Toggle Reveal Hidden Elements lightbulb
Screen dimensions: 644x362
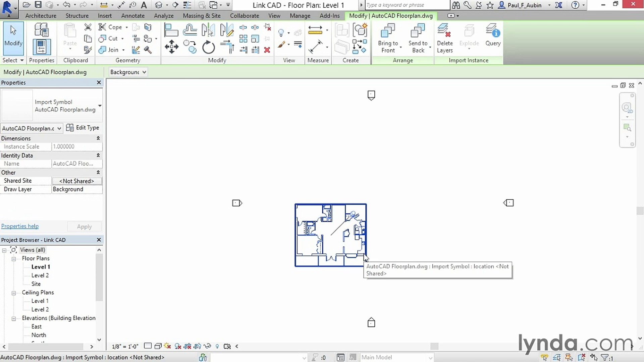(x=217, y=346)
